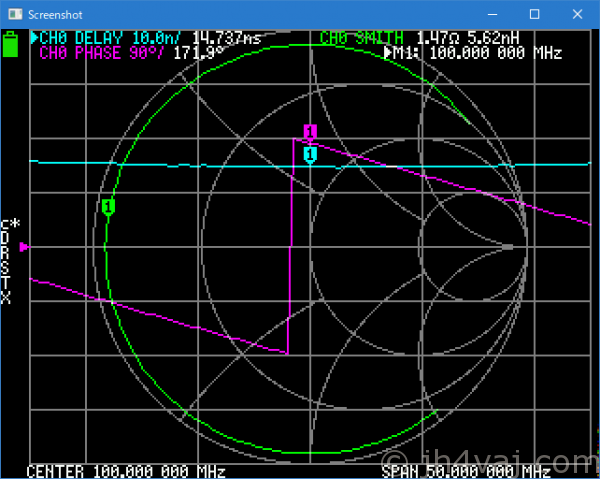Click the active trace arrow before CH0 DELAY
Viewport: 600px width, 479px height.
(x=35, y=38)
